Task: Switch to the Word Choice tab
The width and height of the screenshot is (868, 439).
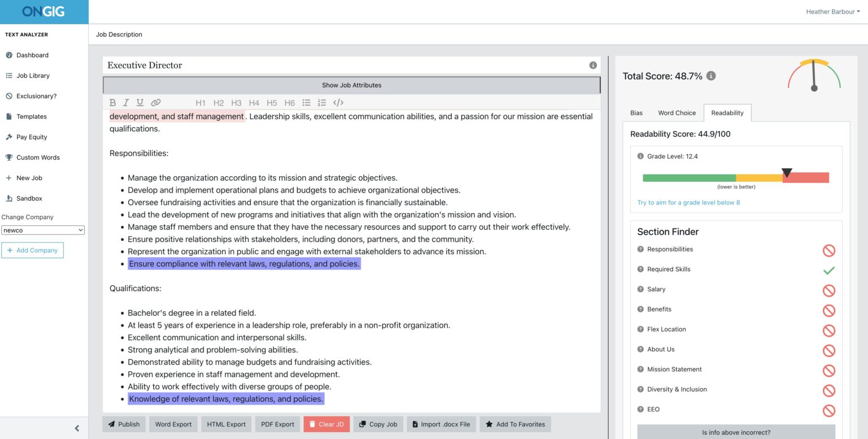Action: [676, 112]
